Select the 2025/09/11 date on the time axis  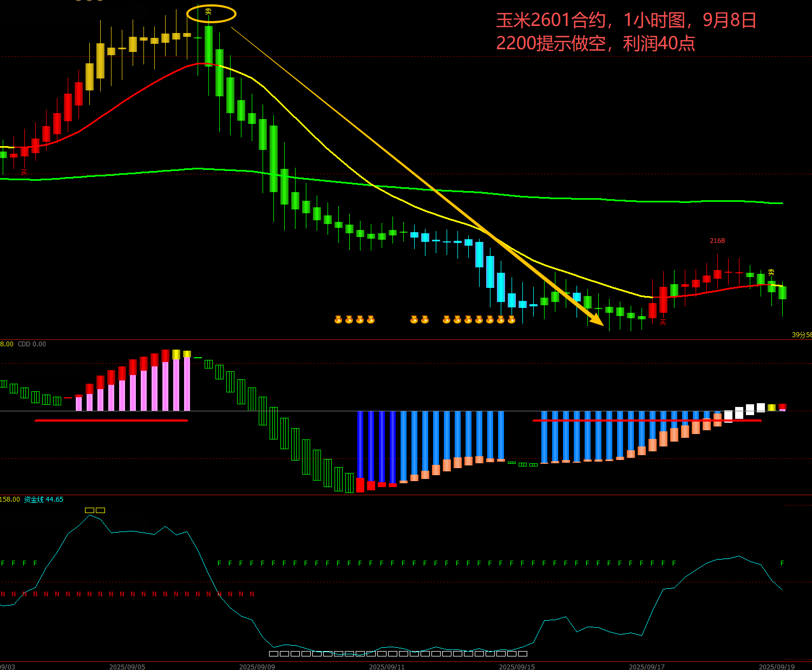click(x=387, y=667)
